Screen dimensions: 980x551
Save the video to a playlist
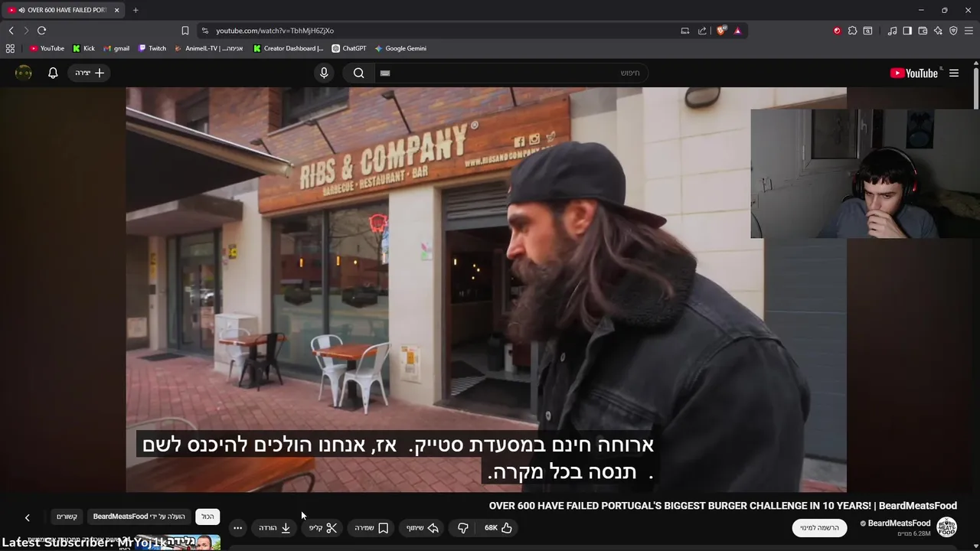coord(371,527)
